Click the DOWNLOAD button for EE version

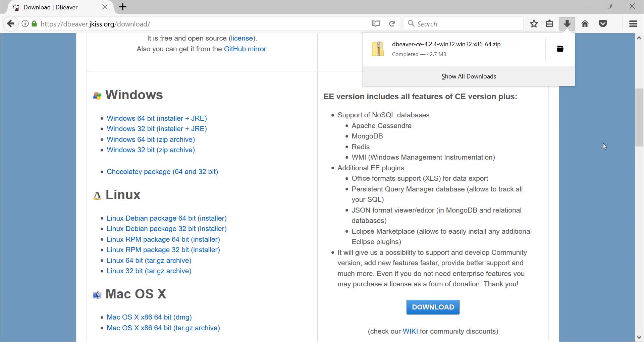coord(433,307)
